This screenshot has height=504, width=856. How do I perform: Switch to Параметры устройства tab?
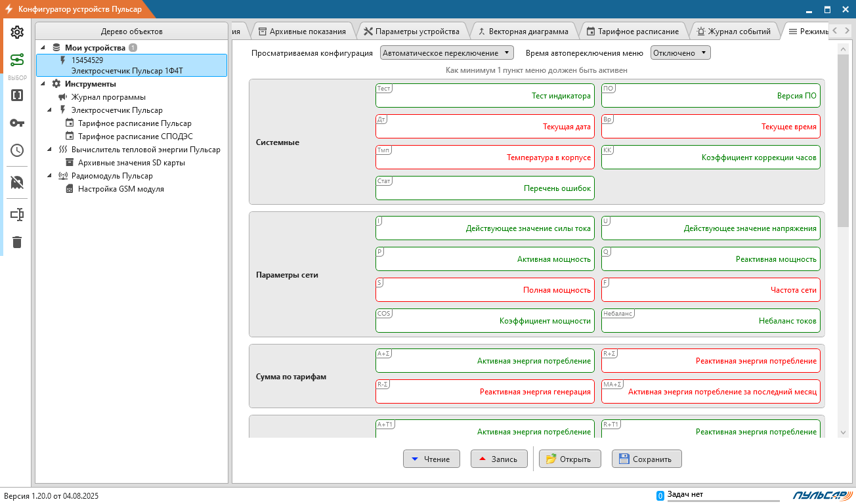(x=412, y=31)
